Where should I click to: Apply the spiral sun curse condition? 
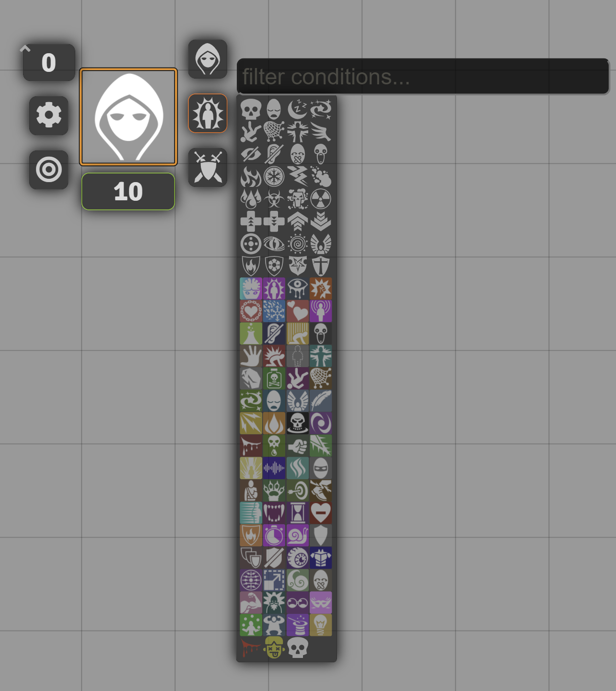point(297,244)
